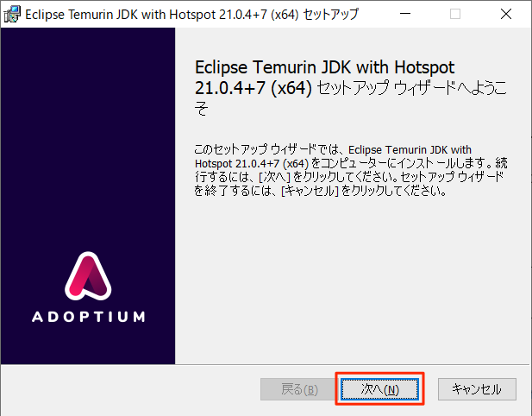Click the キャンセル cancel button

[x=477, y=389]
